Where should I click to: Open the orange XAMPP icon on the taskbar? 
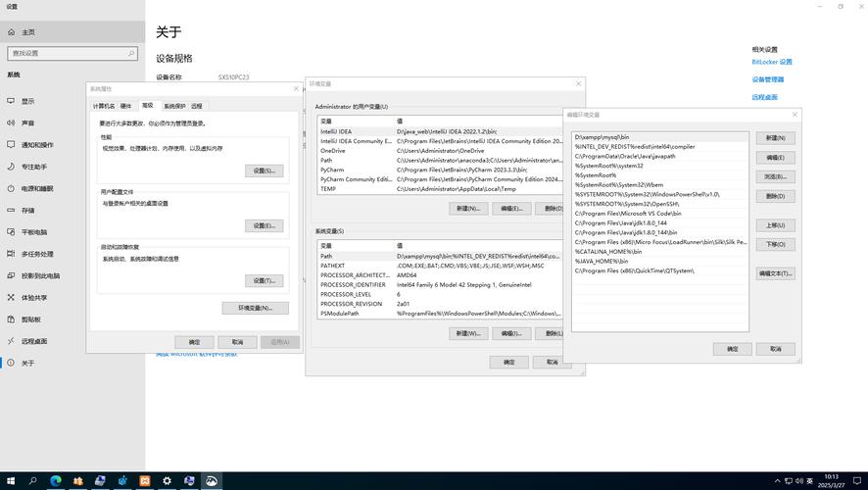click(x=144, y=480)
